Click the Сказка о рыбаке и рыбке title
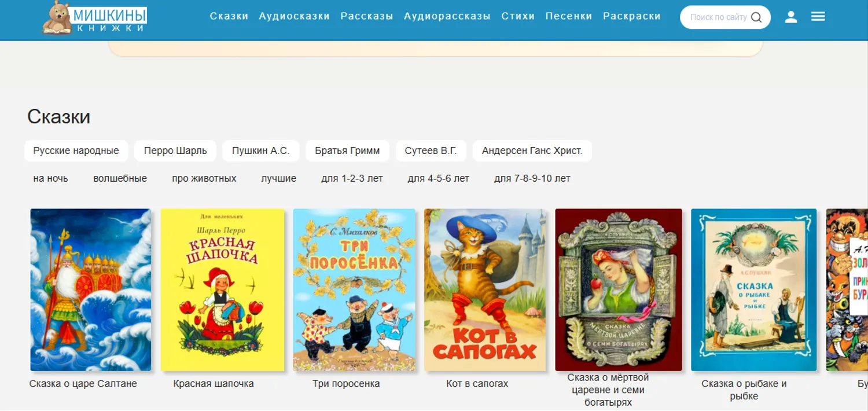 pyautogui.click(x=744, y=390)
